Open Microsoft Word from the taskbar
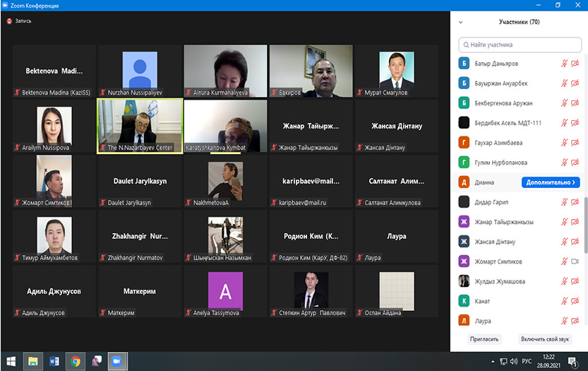Screen dimensions: 588x371 (x=54, y=361)
